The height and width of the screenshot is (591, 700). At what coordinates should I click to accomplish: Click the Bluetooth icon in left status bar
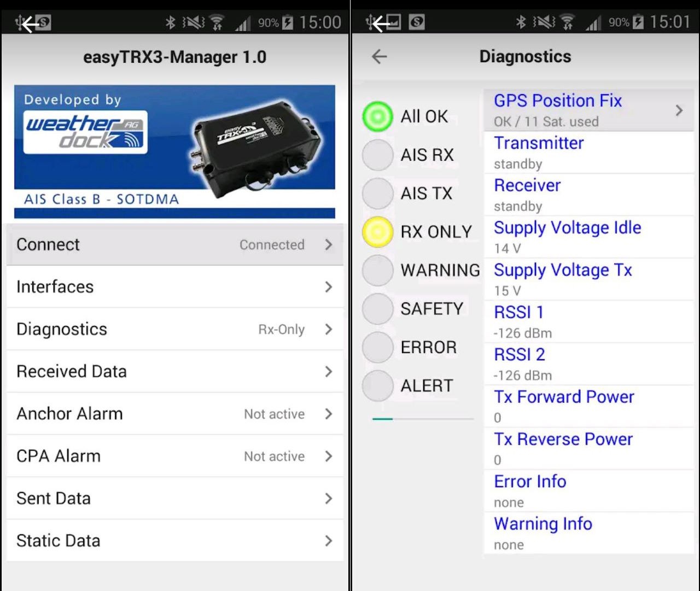[171, 22]
